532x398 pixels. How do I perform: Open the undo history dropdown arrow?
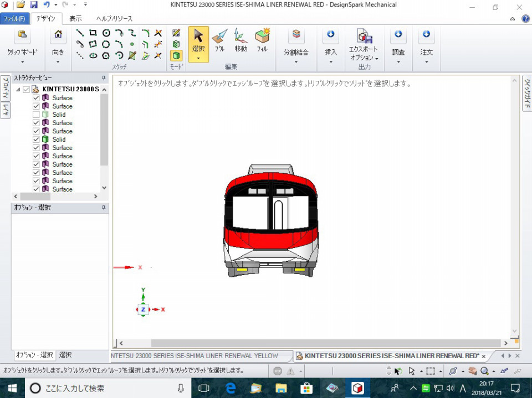[x=55, y=5]
